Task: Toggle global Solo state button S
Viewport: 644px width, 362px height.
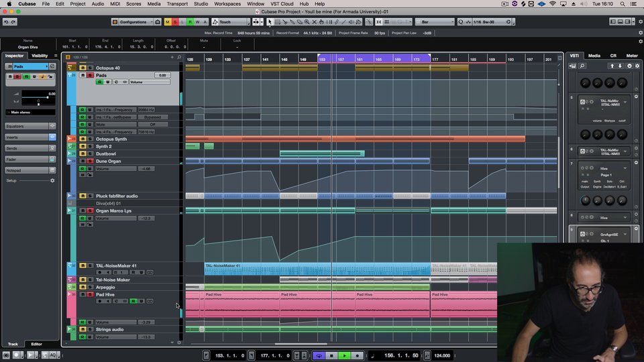Action: [x=175, y=21]
